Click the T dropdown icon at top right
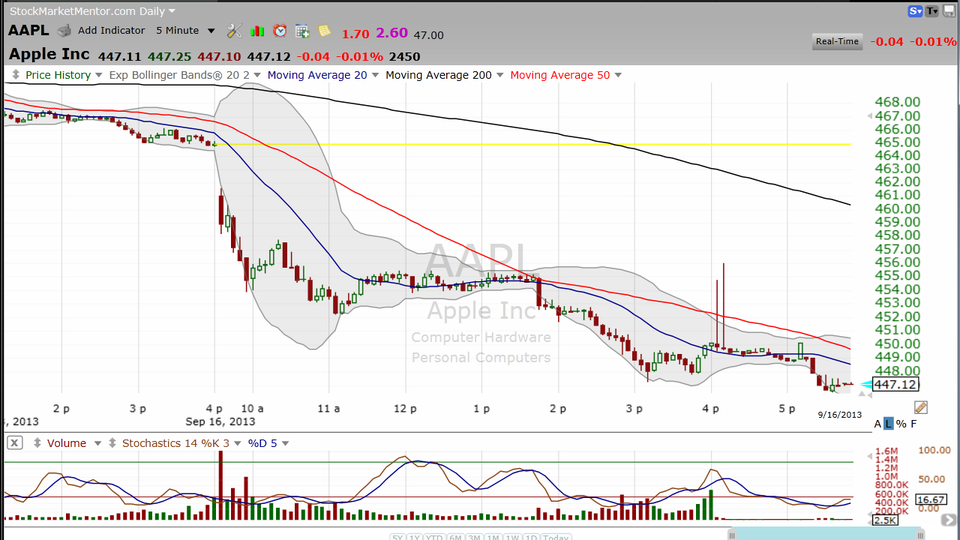 [x=932, y=11]
